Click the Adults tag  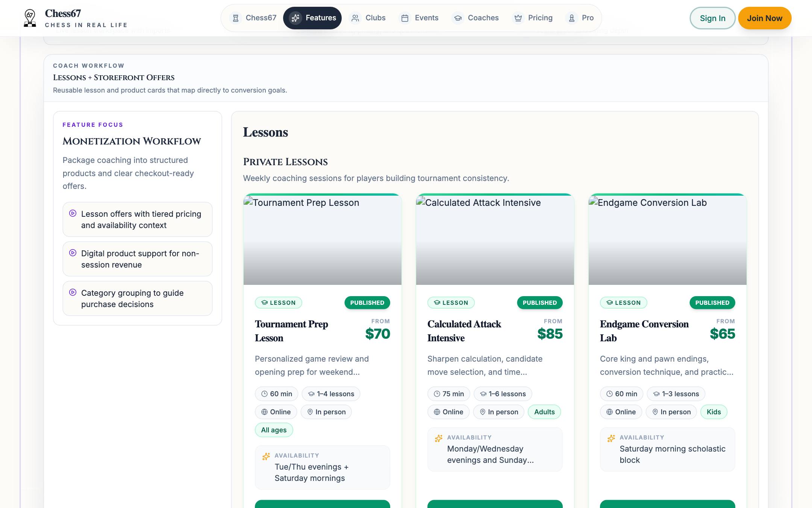pyautogui.click(x=544, y=412)
